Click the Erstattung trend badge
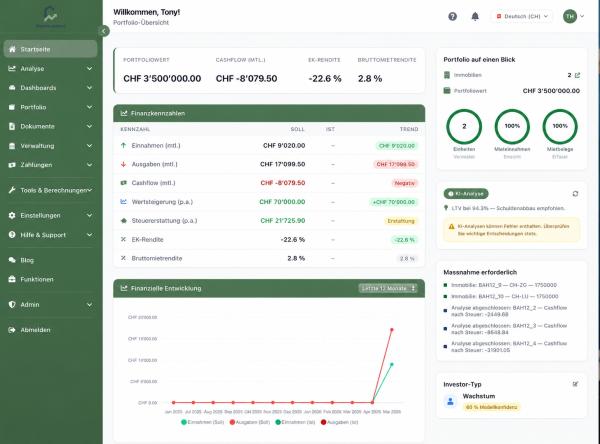 tap(401, 221)
